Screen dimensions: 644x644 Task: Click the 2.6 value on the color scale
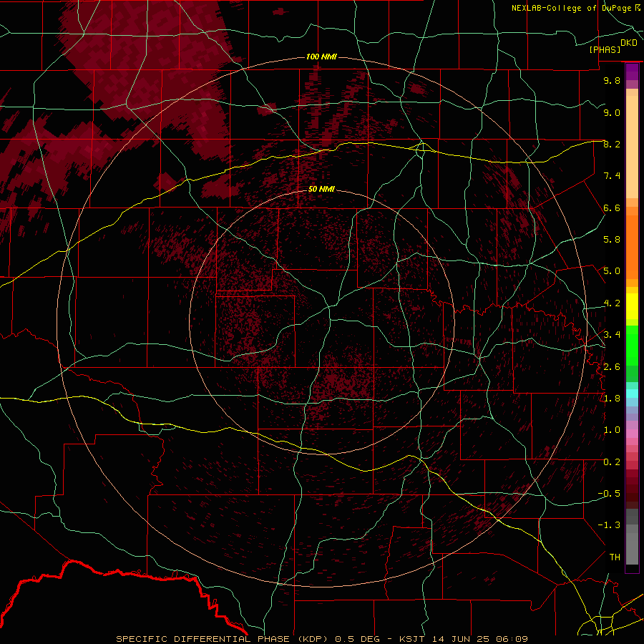point(612,367)
